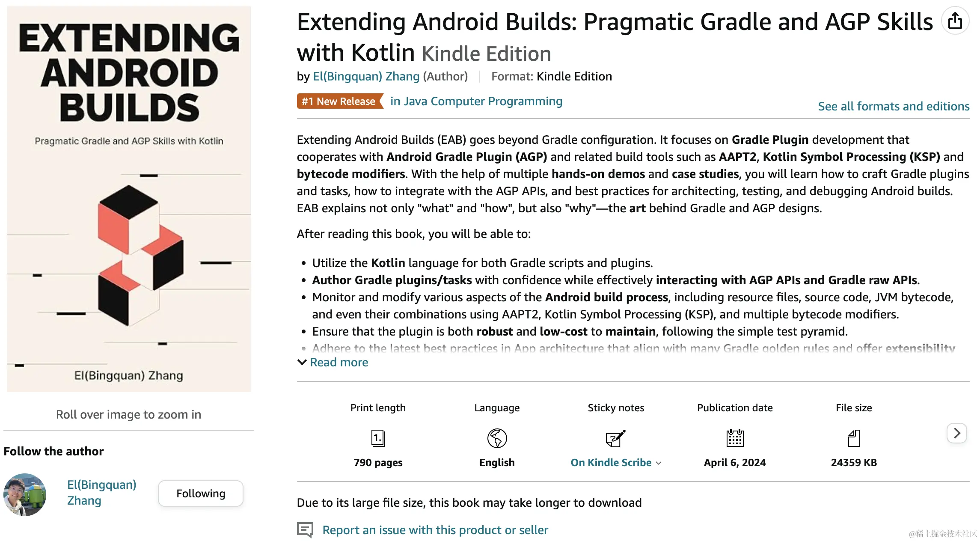
Task: Click the File size document icon
Action: (x=854, y=438)
